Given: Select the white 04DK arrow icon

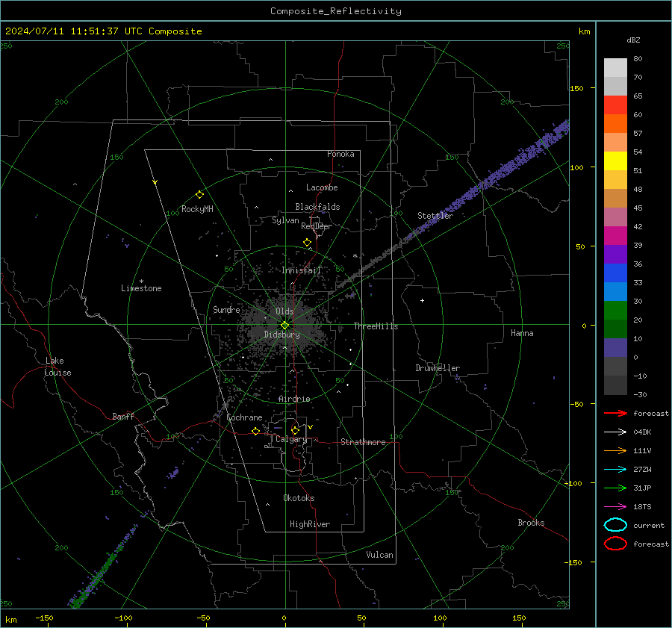Looking at the screenshot, I should click(615, 432).
